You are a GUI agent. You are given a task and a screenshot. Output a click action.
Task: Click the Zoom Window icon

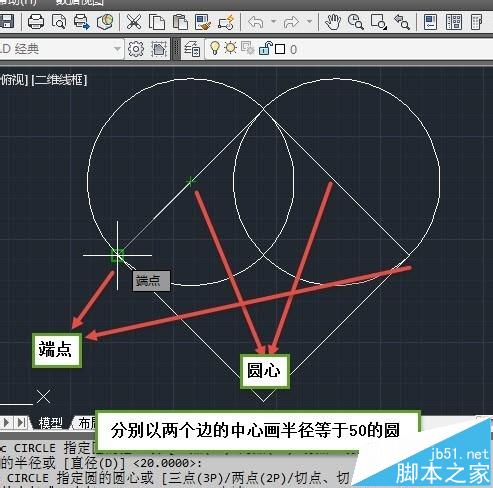[379, 22]
